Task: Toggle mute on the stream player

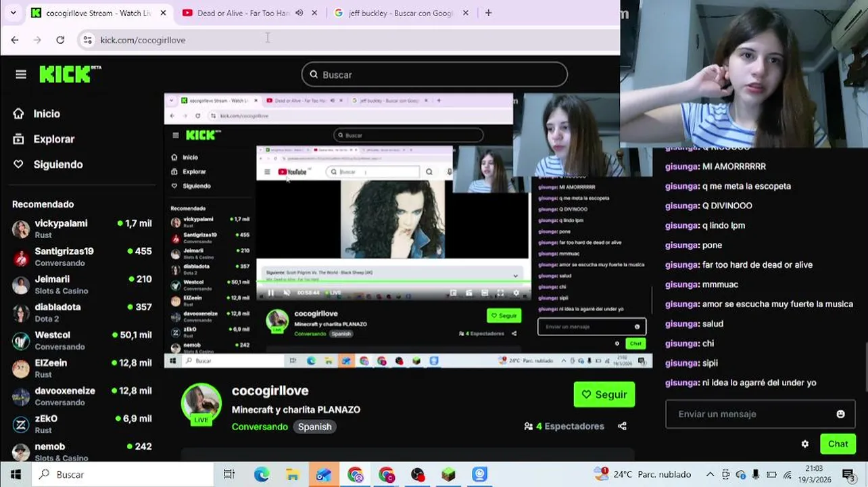Action: coord(287,293)
